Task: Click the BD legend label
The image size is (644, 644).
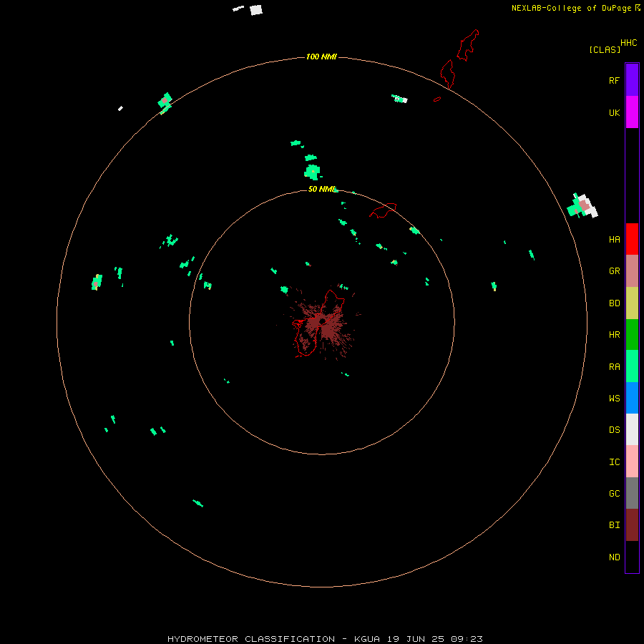Action: coord(614,303)
